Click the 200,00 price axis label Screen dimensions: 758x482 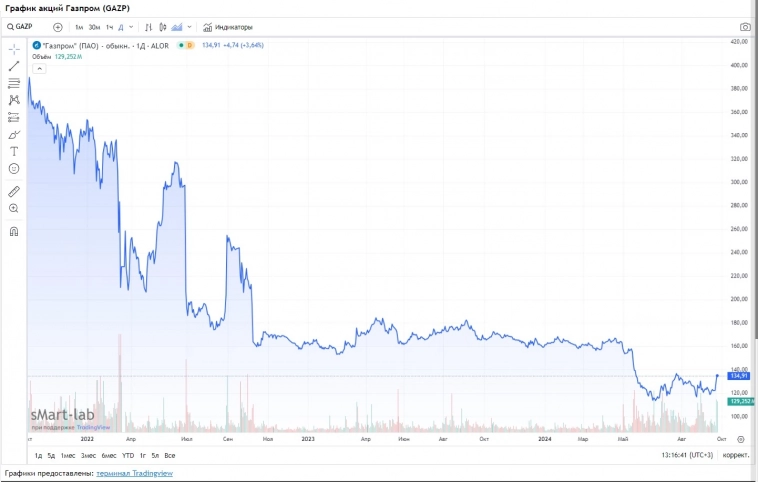[x=739, y=299]
